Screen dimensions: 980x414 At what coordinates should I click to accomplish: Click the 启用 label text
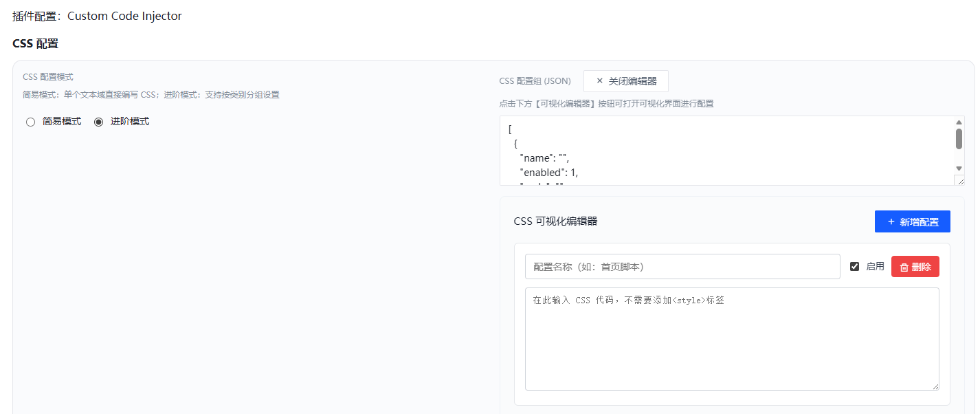[875, 267]
